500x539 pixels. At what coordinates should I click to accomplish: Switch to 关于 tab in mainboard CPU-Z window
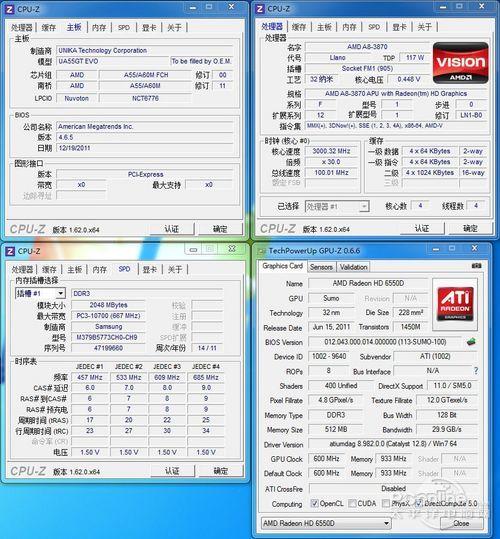click(174, 28)
